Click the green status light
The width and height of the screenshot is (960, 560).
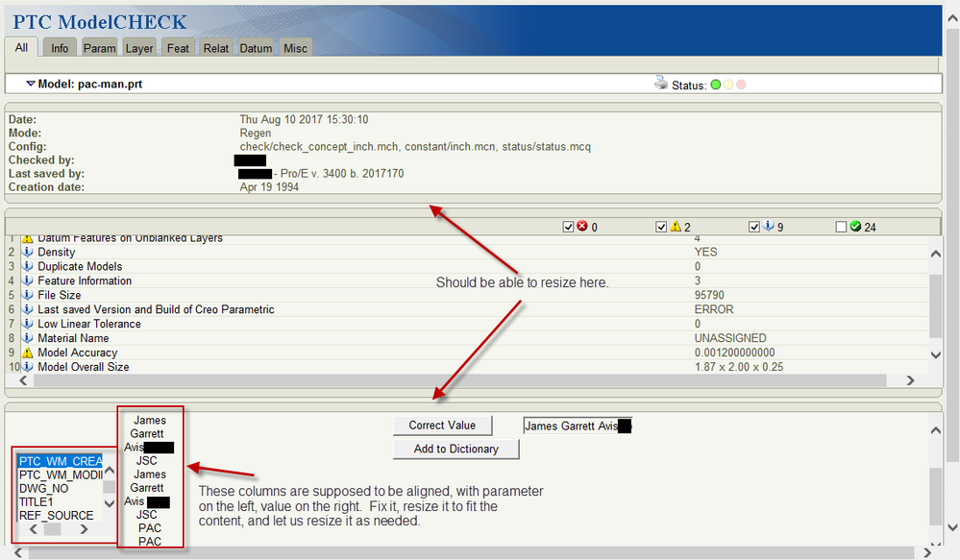click(x=715, y=85)
